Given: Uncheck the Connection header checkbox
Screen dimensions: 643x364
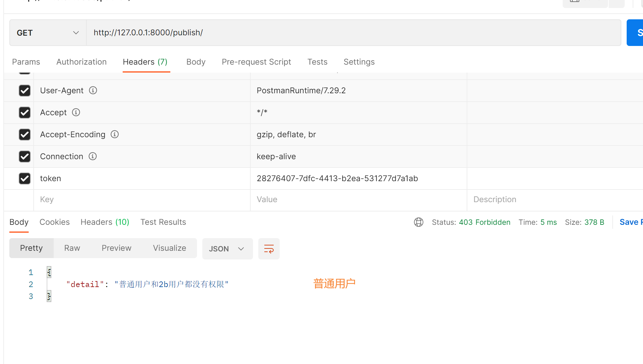Looking at the screenshot, I should 25,157.
